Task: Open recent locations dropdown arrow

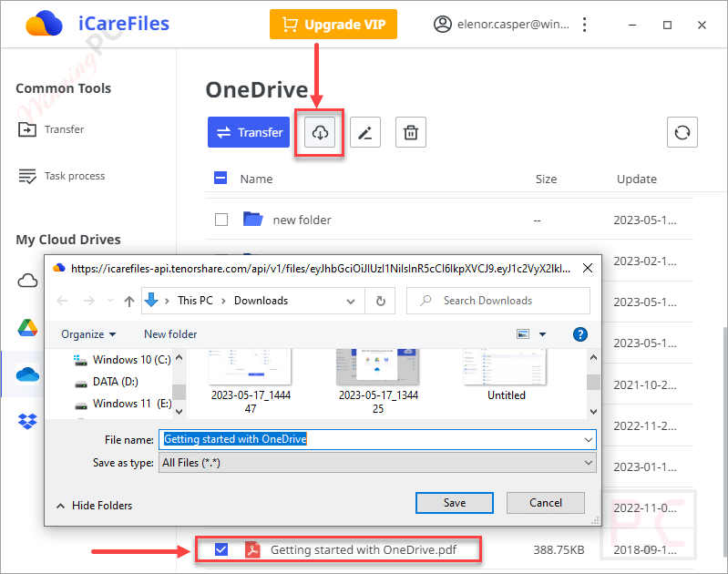Action: (x=110, y=301)
